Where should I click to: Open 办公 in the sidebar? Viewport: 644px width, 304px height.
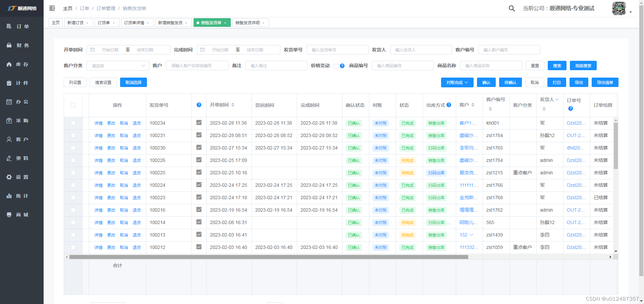22,102
